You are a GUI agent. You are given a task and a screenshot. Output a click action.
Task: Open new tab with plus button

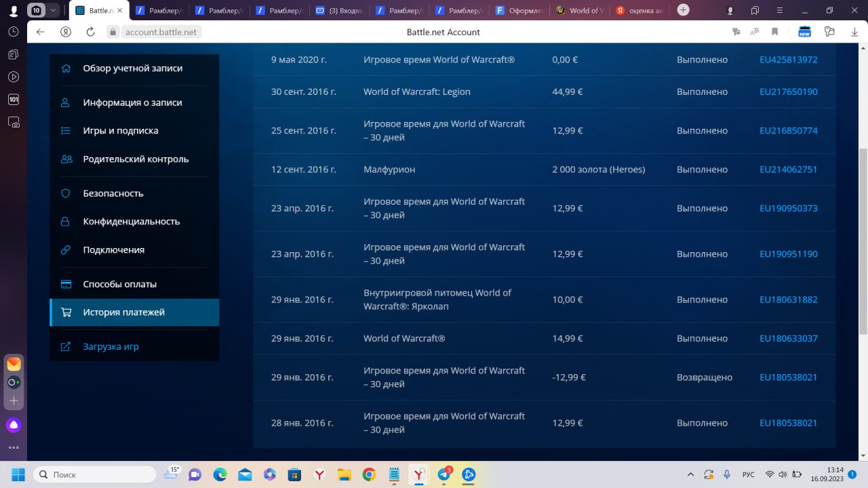coord(684,10)
